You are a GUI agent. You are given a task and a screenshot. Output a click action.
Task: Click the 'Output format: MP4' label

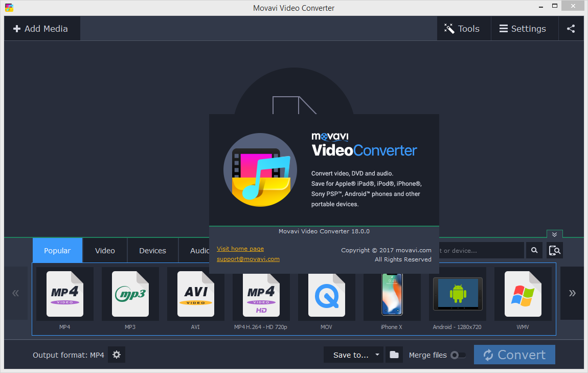[68, 355]
